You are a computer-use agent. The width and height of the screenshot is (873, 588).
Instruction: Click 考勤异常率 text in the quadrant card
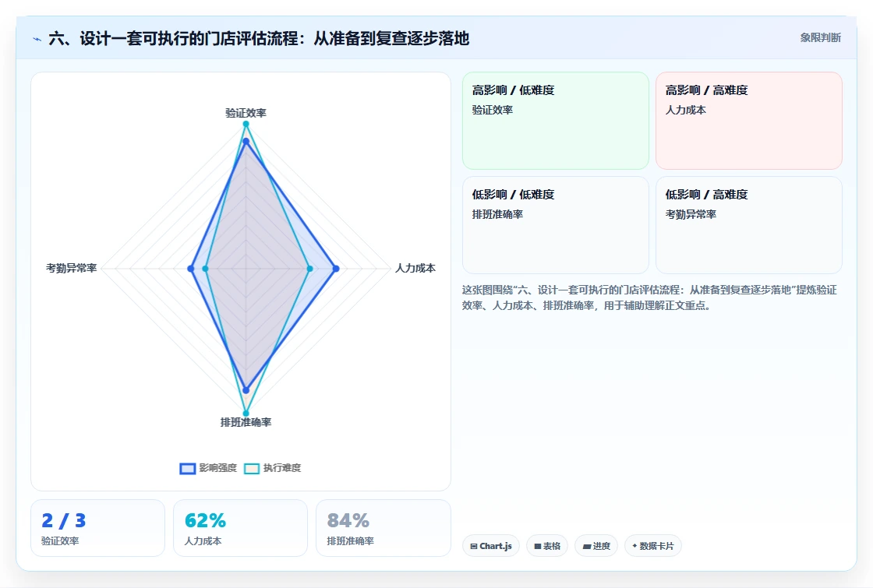pos(691,215)
